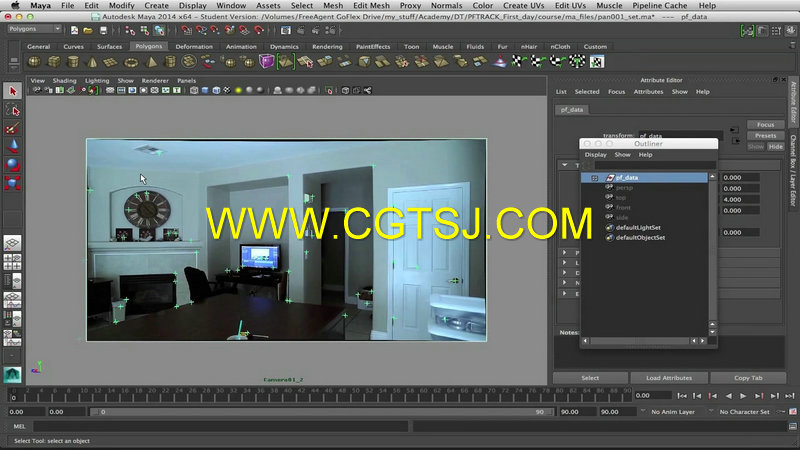The image size is (800, 450).
Task: Click the purple cube shelf icon
Action: click(266, 62)
